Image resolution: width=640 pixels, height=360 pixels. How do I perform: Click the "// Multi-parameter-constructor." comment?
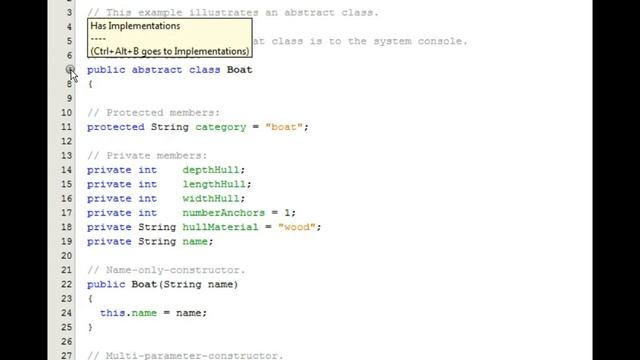185,355
